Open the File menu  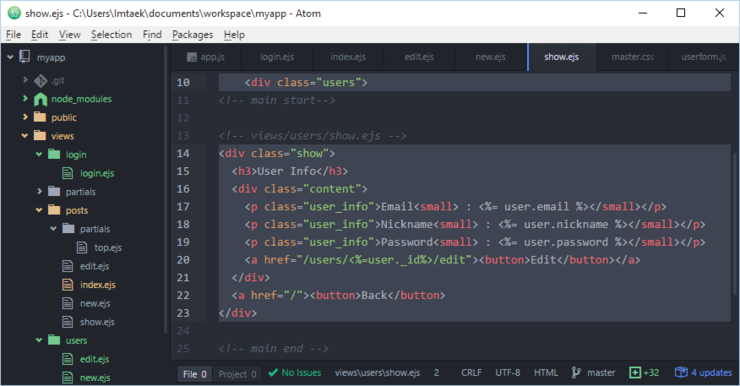pos(13,34)
